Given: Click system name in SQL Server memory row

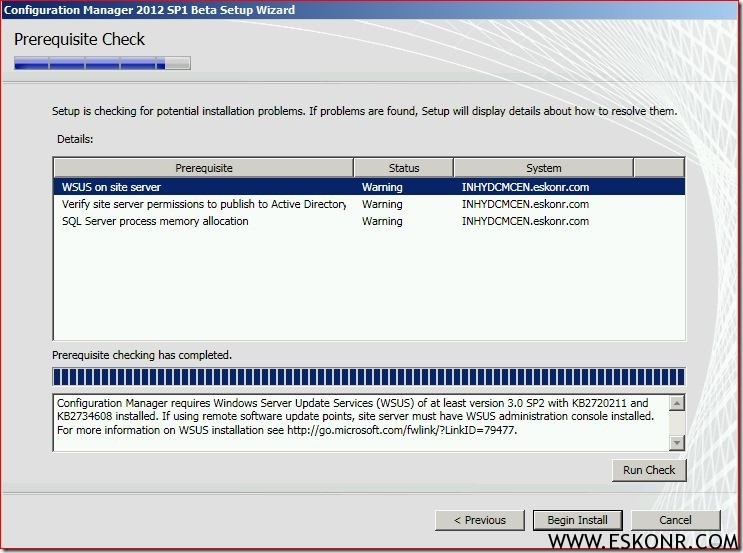Looking at the screenshot, I should [x=525, y=221].
